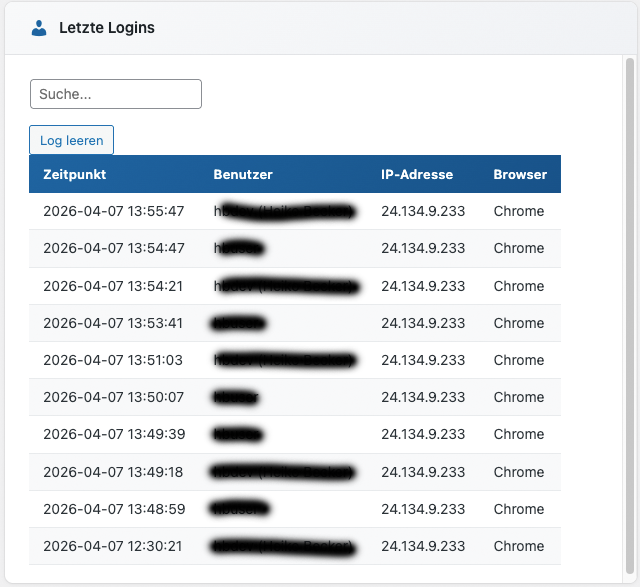Click the IP address in the 12:30:21 row
The height and width of the screenshot is (587, 640).
click(x=423, y=546)
